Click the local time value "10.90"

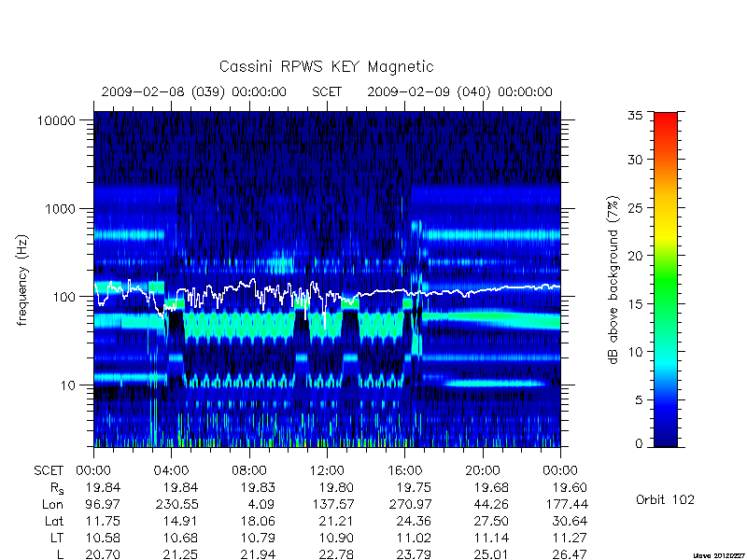click(336, 539)
